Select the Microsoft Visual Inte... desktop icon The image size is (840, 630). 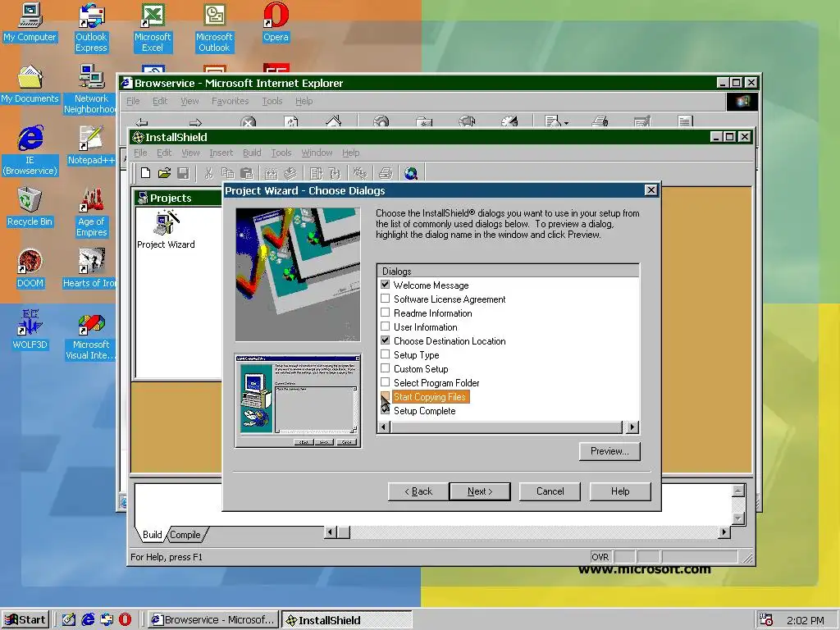click(x=90, y=336)
